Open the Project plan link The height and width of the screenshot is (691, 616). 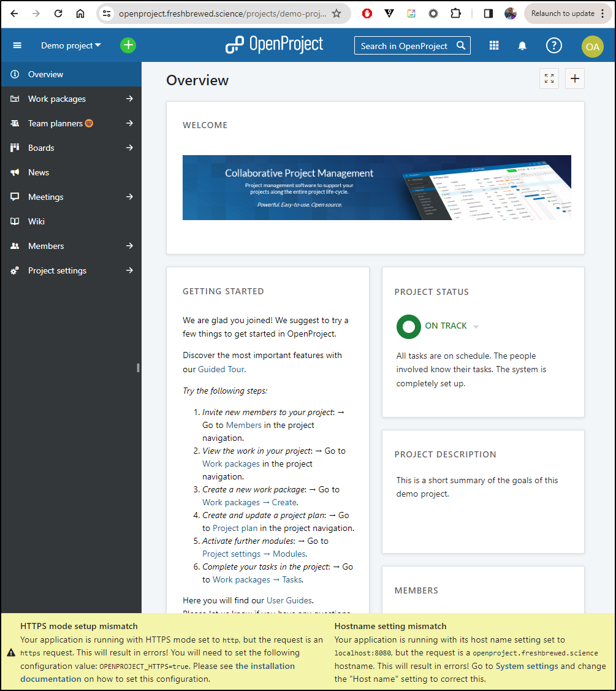pyautogui.click(x=235, y=529)
